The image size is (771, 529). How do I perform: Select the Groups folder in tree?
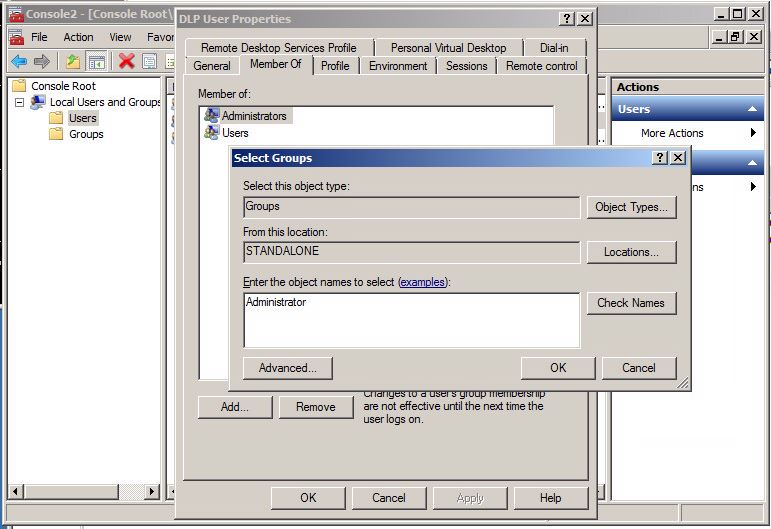[85, 134]
